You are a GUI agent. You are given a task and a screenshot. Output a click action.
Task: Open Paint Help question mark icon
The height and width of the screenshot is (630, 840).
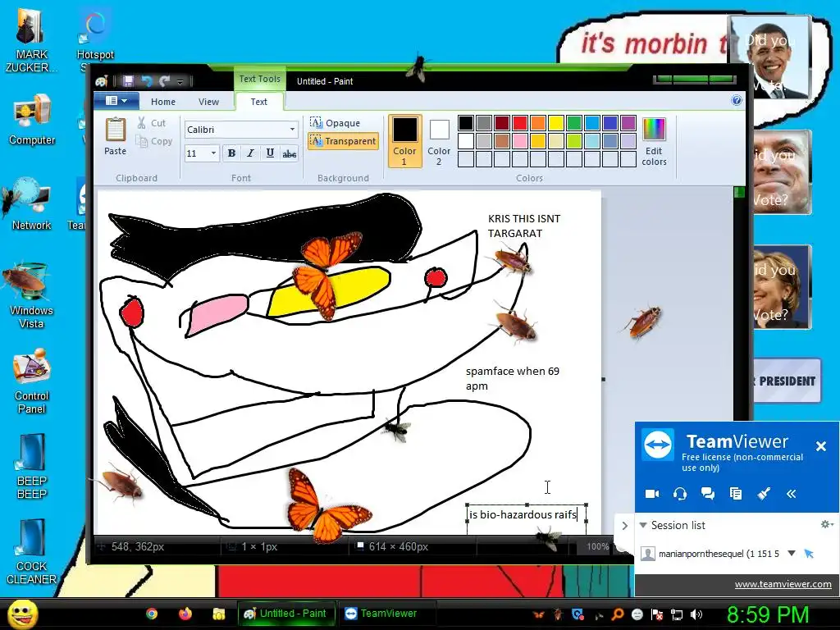(737, 100)
